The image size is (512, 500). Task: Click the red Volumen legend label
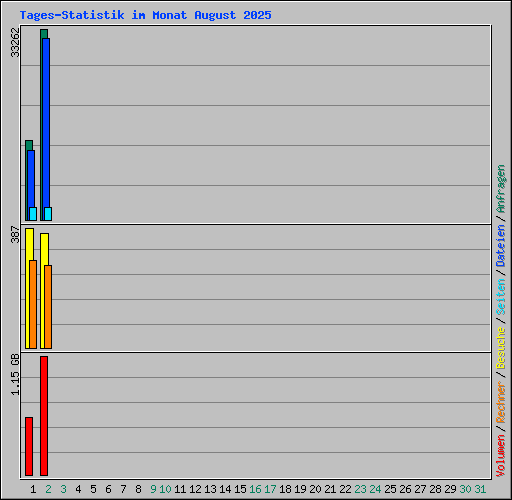(501, 456)
